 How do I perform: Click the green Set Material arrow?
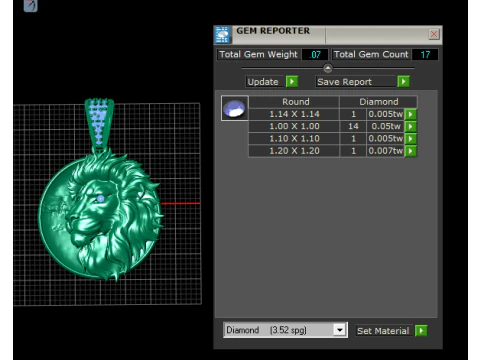point(421,330)
